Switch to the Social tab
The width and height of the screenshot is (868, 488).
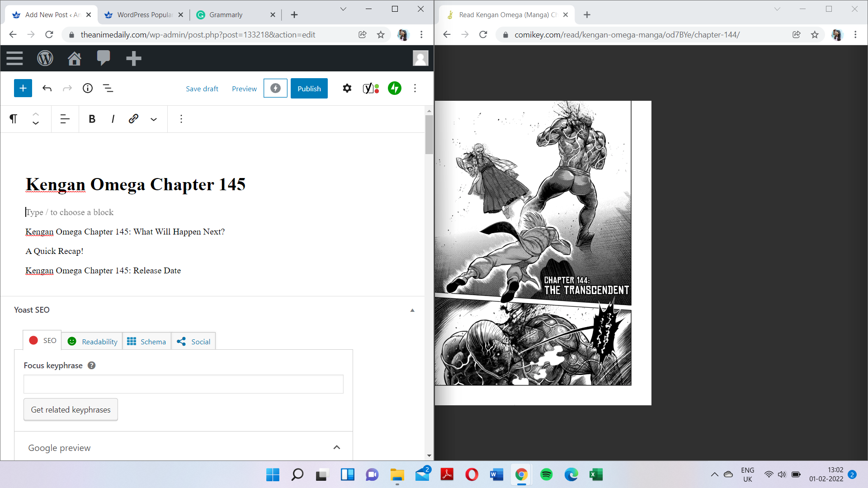pyautogui.click(x=193, y=342)
